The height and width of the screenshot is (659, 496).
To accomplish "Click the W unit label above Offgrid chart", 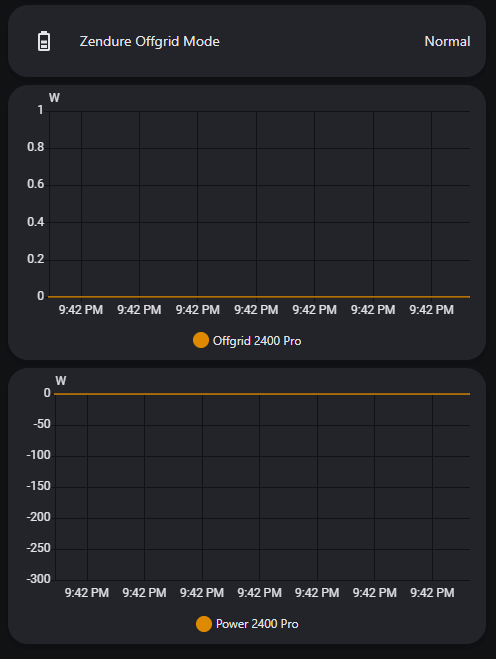I will pyautogui.click(x=54, y=98).
